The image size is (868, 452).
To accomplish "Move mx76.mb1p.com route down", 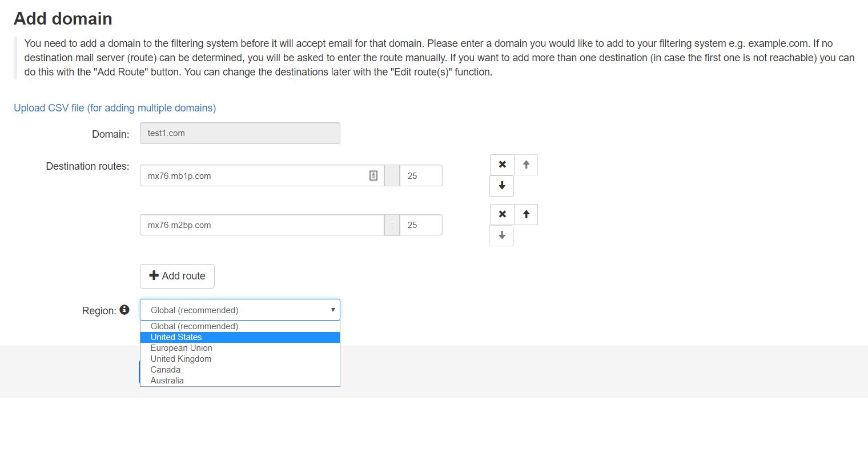I will [502, 186].
